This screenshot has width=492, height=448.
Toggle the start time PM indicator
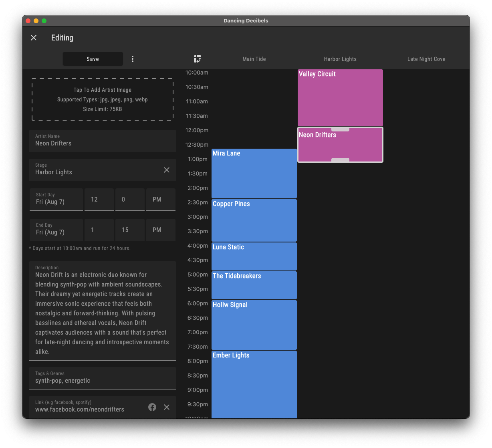coord(160,199)
